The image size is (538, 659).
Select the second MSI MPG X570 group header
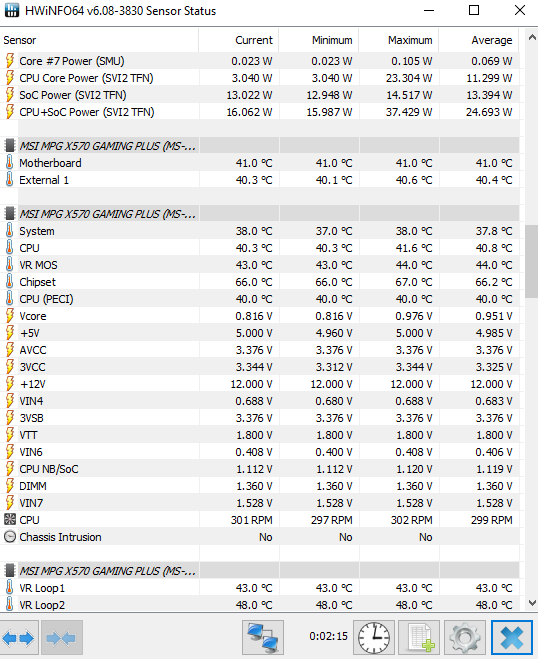259,214
